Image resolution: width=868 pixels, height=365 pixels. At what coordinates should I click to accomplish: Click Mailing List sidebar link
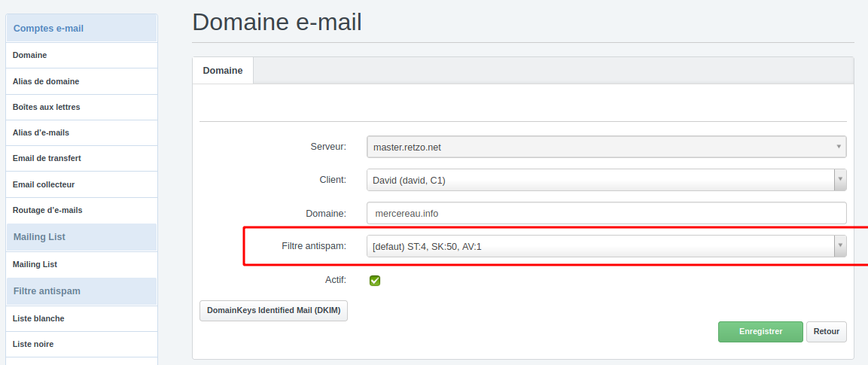point(35,264)
